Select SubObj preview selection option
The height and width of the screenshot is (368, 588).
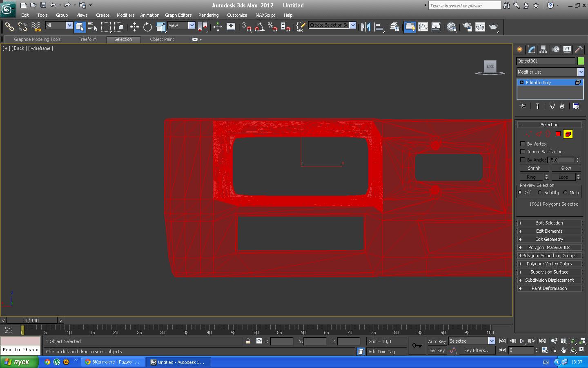[x=540, y=193]
